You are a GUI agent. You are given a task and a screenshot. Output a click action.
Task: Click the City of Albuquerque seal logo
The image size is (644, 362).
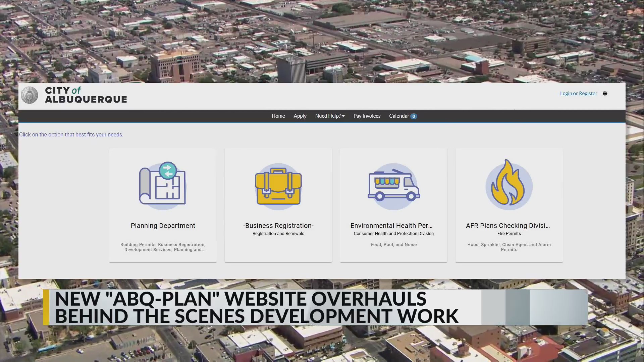point(30,95)
